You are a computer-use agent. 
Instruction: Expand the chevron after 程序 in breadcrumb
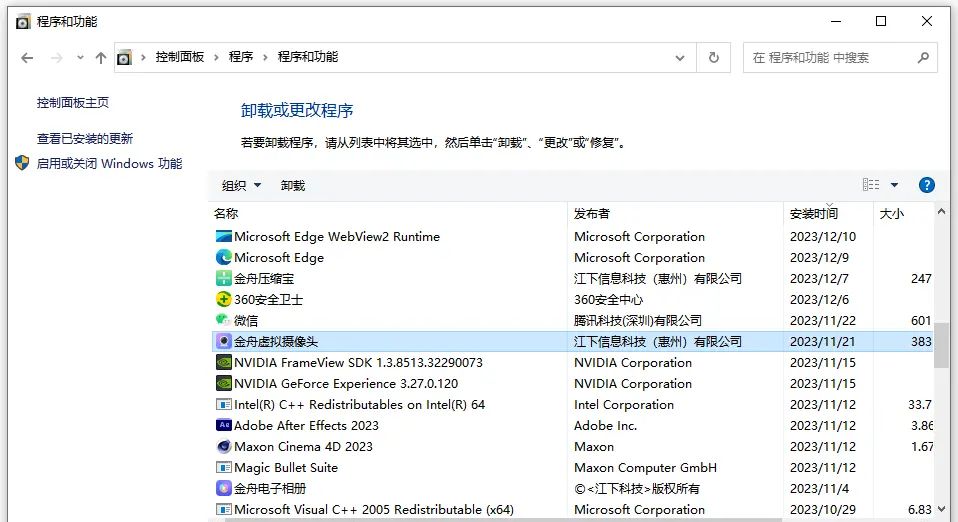pyautogui.click(x=265, y=57)
